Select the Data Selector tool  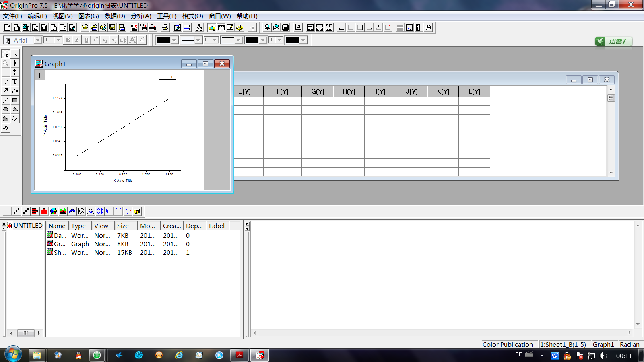(15, 72)
